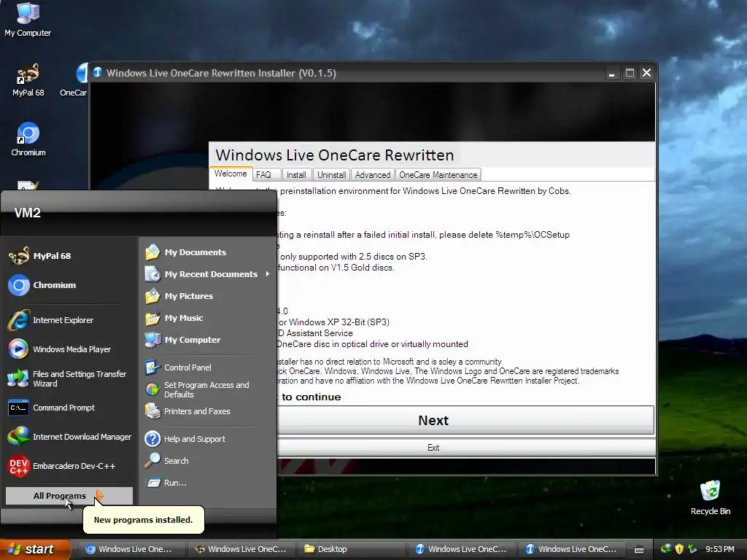Open the Recycle Bin on desktop

click(711, 497)
